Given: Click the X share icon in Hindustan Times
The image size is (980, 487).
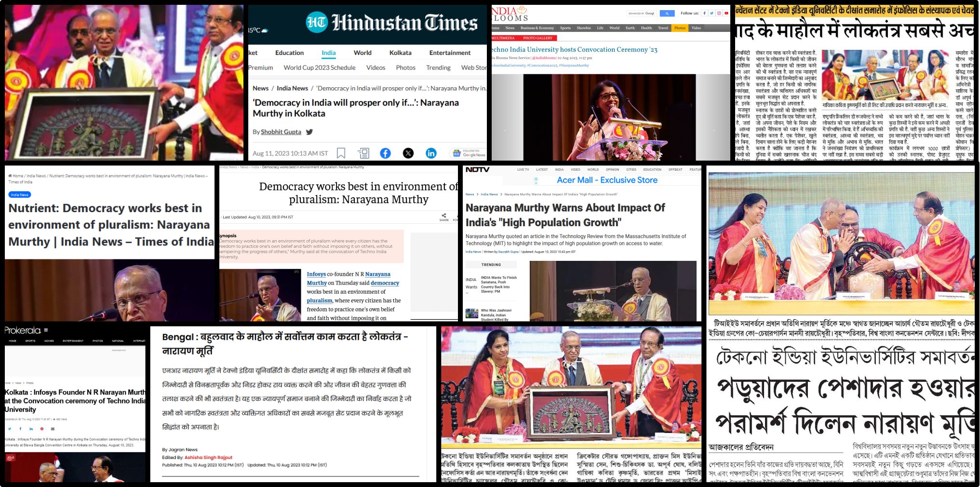Looking at the screenshot, I should click(x=408, y=153).
